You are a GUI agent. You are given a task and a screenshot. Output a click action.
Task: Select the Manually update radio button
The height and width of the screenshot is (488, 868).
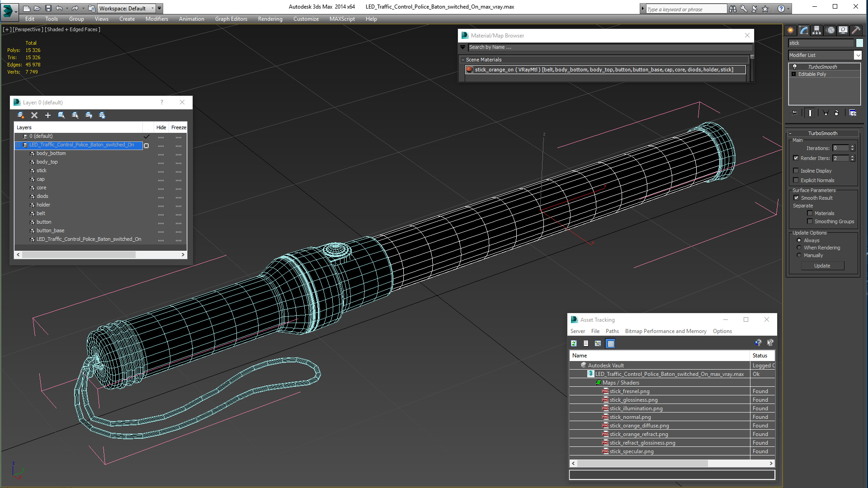[x=799, y=255]
